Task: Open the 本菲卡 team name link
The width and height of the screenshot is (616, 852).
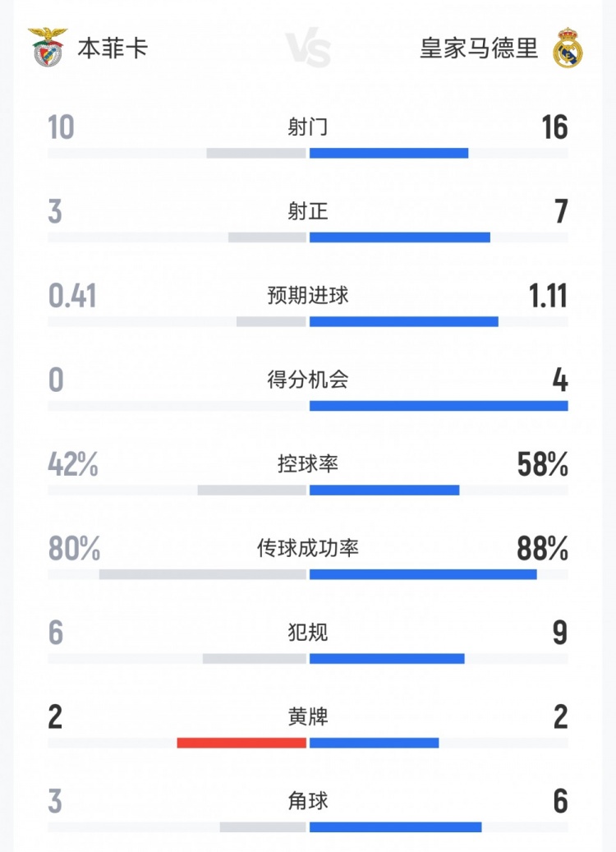Action: coord(113,48)
